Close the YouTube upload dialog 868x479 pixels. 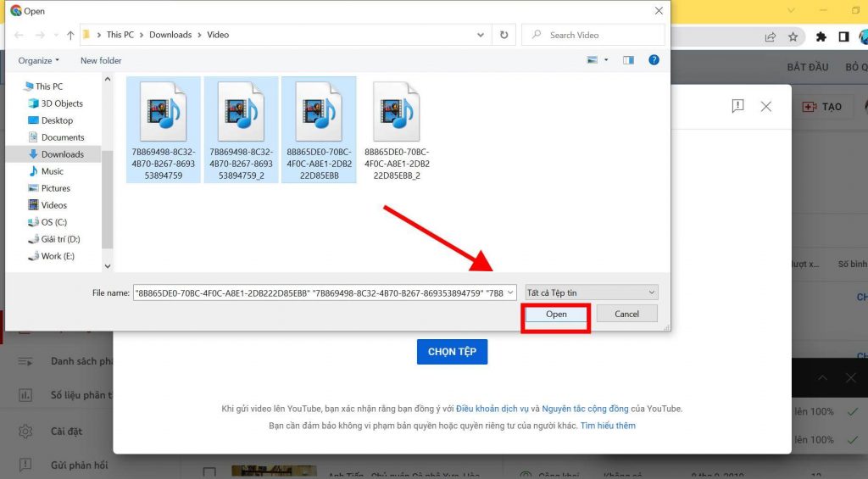[765, 106]
